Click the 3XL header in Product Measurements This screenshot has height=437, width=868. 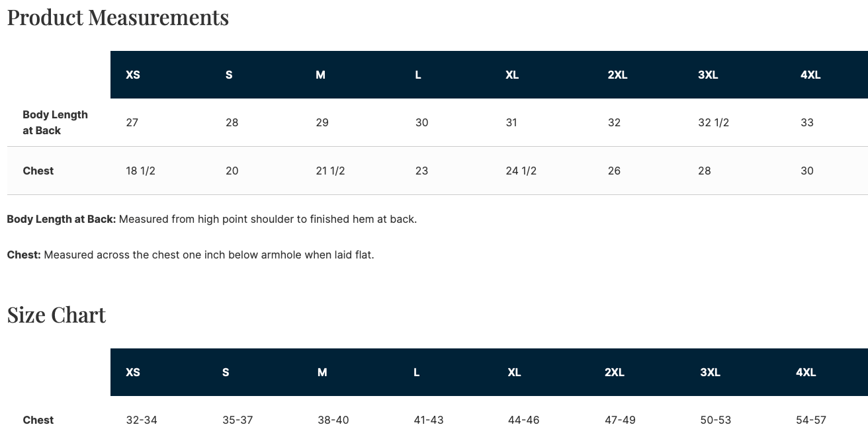point(708,75)
